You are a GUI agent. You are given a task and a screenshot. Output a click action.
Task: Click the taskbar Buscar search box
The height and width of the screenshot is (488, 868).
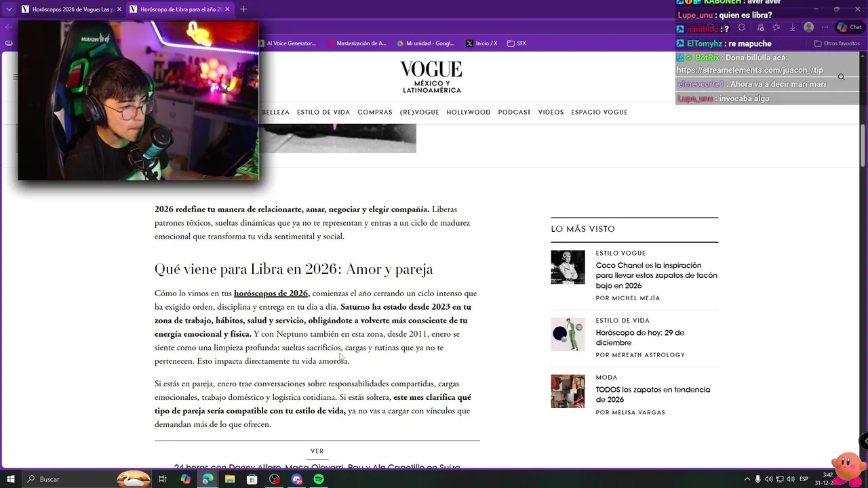85,479
